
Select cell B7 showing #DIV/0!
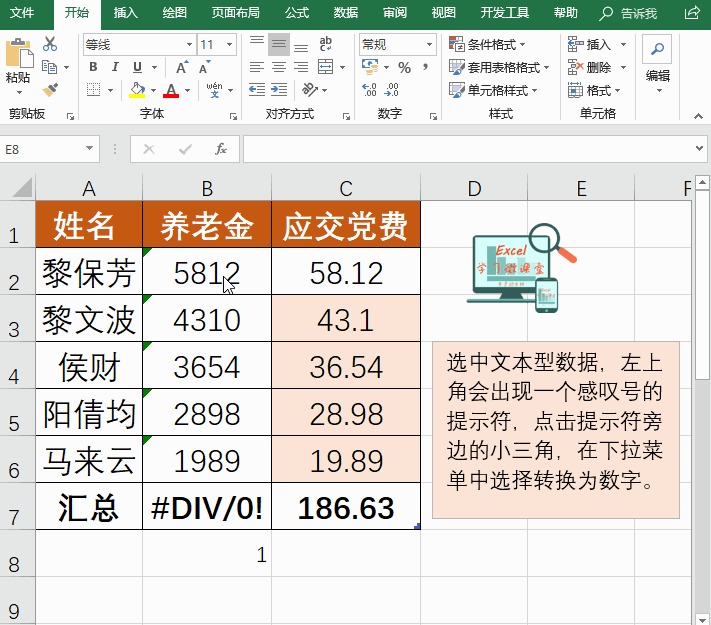coord(207,507)
